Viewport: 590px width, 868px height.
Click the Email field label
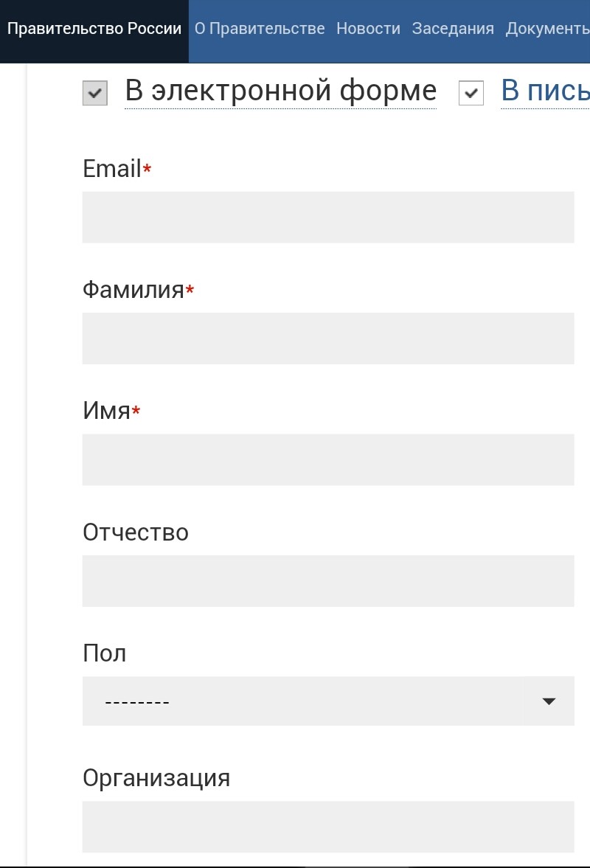point(112,170)
